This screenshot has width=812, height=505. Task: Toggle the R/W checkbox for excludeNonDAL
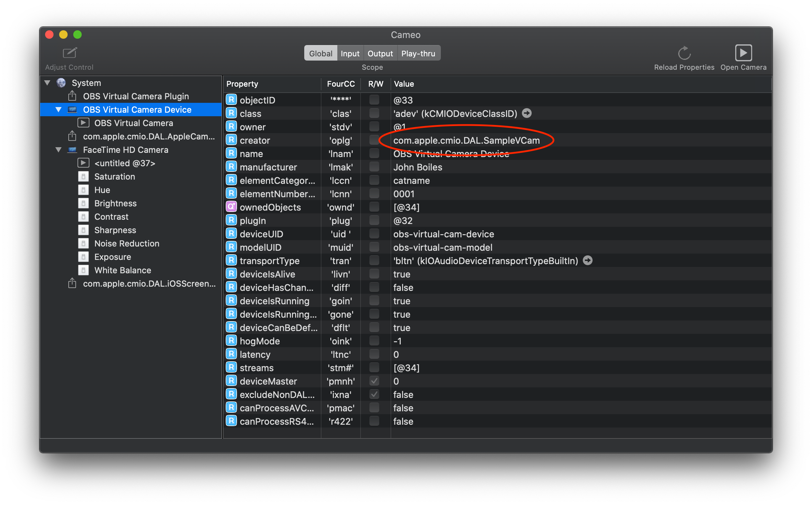[x=374, y=394]
